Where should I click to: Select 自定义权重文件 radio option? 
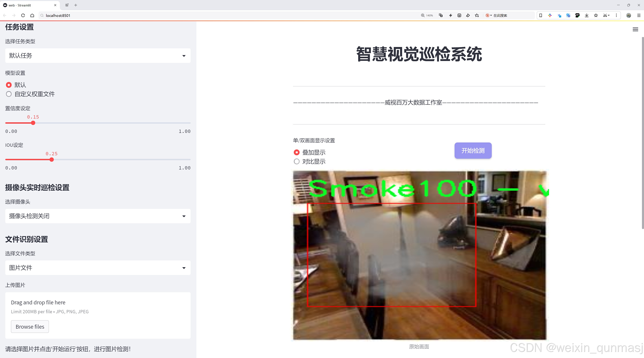coord(9,94)
